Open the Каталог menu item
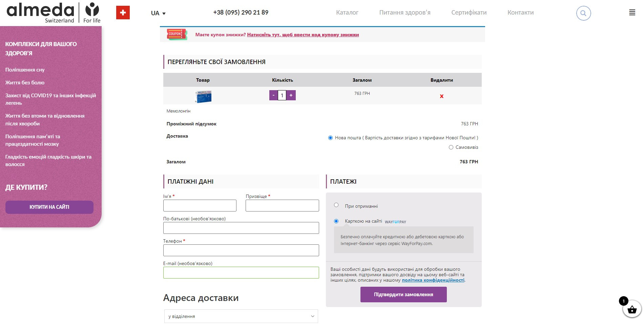 (347, 13)
